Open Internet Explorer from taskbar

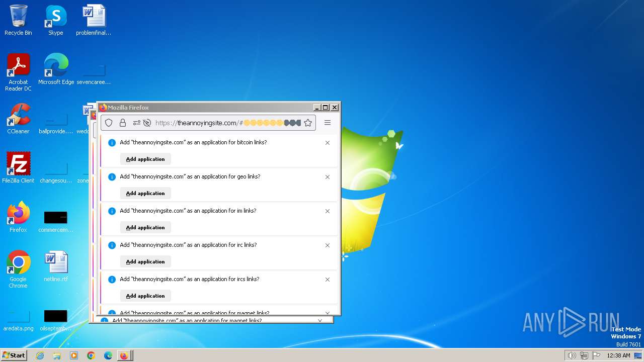pos(40,355)
